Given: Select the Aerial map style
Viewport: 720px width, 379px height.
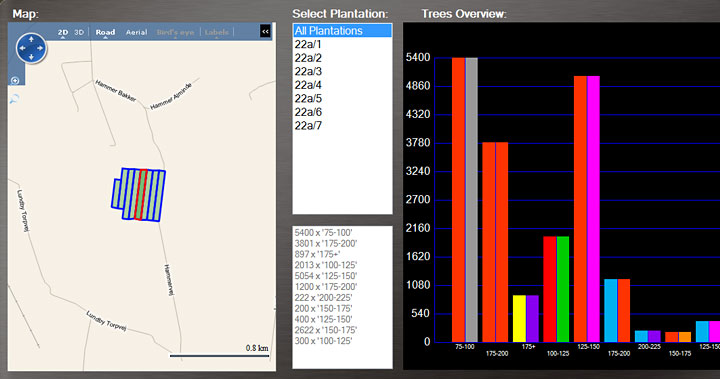Looking at the screenshot, I should pos(136,32).
